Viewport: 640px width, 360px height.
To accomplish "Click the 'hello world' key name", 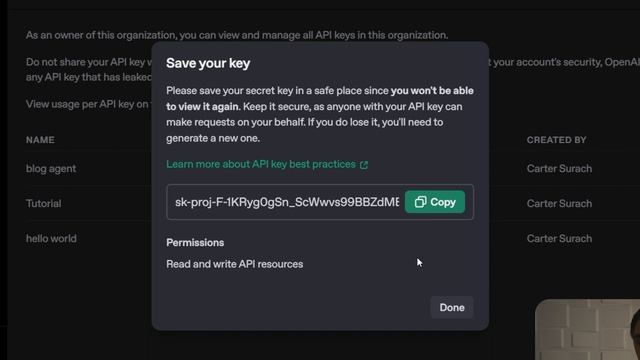I will (51, 238).
